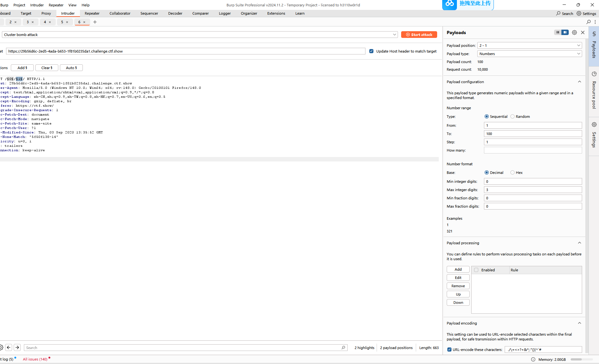Go to previous search match arrow
Image resolution: width=599 pixels, height=364 pixels.
(9, 347)
